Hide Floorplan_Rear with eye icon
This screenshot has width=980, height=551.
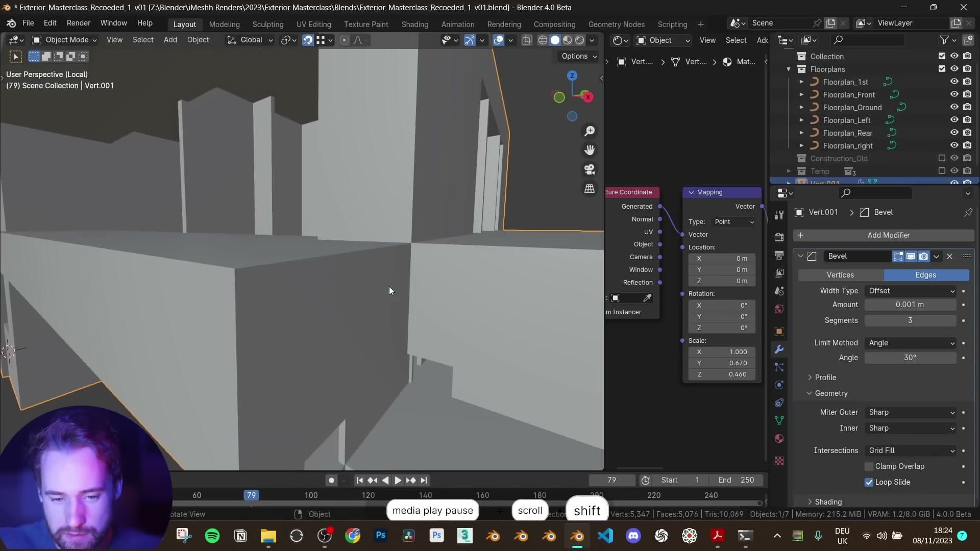point(954,133)
